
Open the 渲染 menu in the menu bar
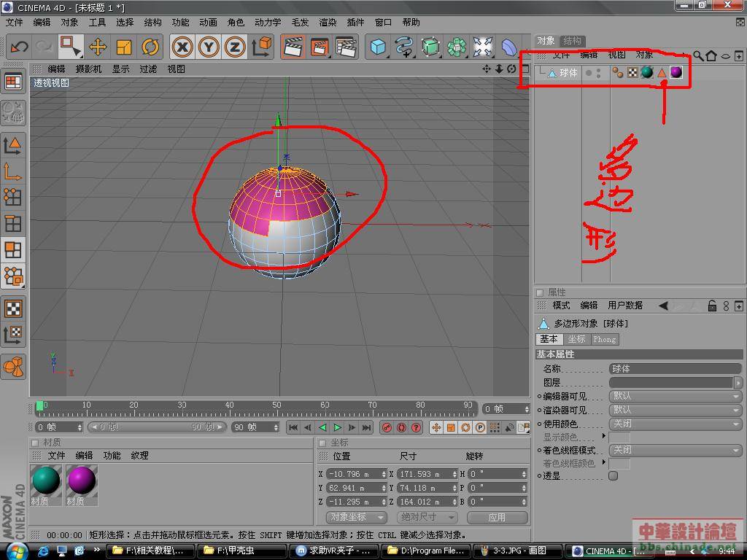328,23
